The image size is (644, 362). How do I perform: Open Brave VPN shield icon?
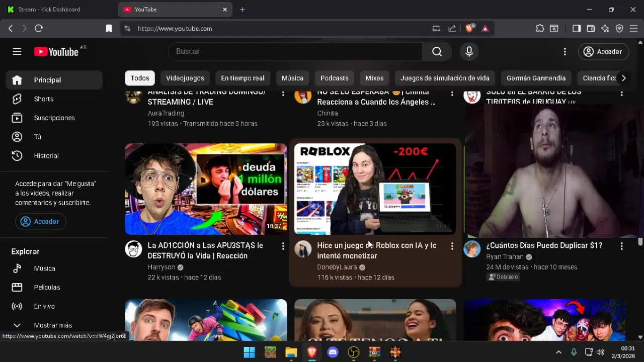(619, 29)
